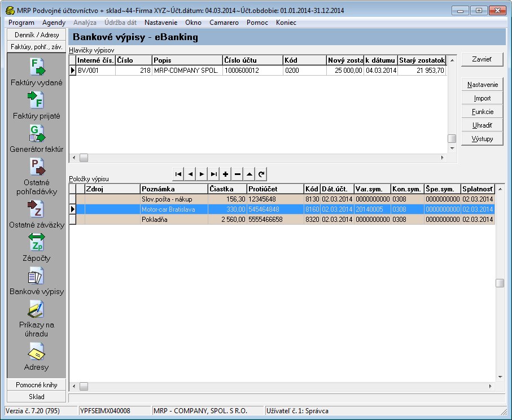The width and height of the screenshot is (512, 420).
Task: Open Pomoc menu
Action: tap(257, 23)
